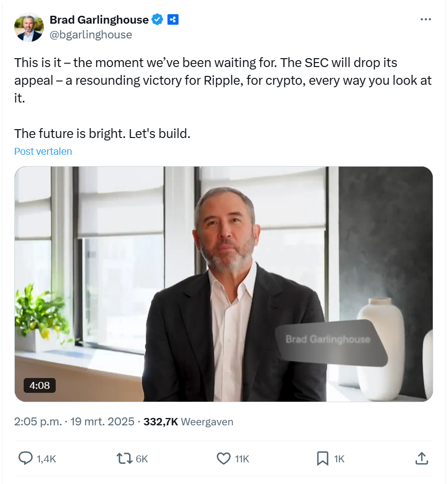Viewport: 448px width, 484px height.
Task: Click the blue verified checkmark badge
Action: pyautogui.click(x=157, y=20)
